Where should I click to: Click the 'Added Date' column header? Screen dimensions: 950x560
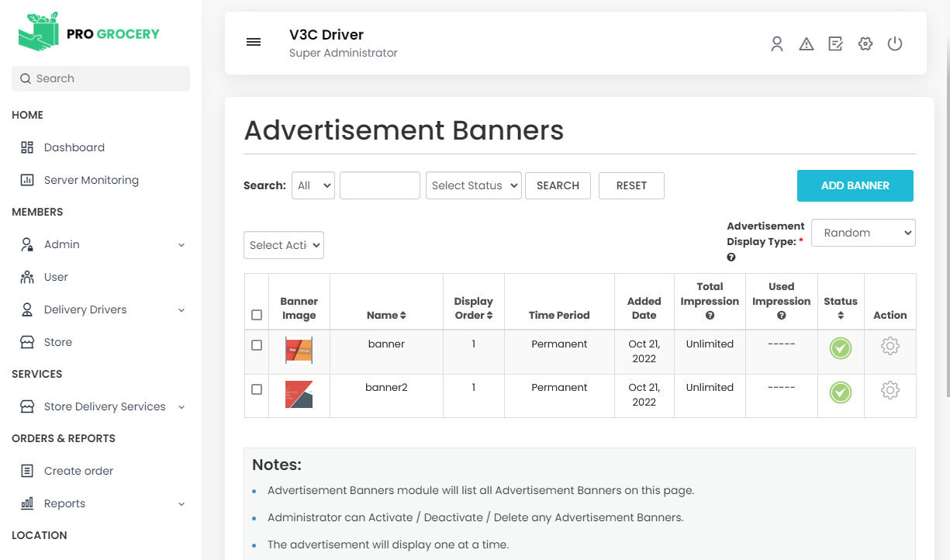(644, 308)
